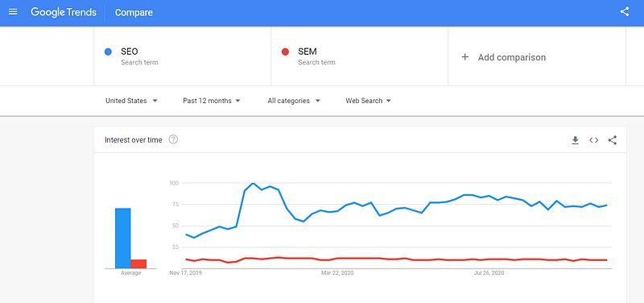
Task: Share the Interest over time chart
Action: [x=613, y=140]
